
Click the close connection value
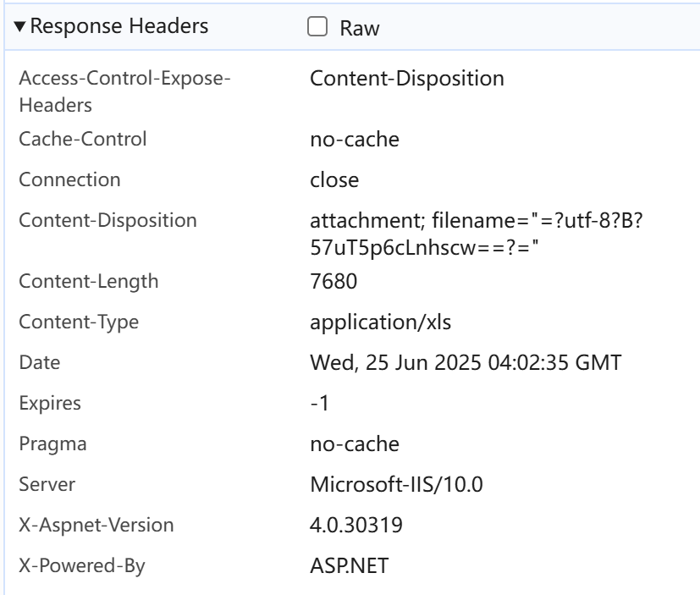click(x=334, y=179)
